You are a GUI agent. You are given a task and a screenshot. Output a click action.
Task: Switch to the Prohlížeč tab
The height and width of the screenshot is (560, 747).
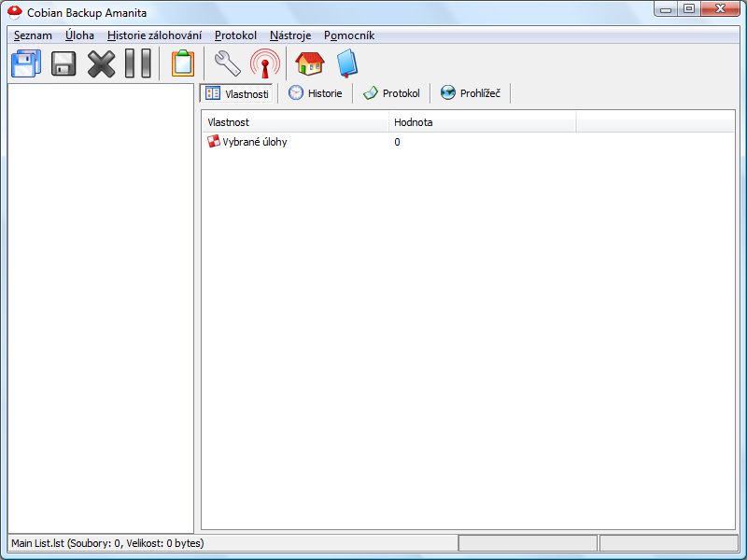pyautogui.click(x=471, y=93)
